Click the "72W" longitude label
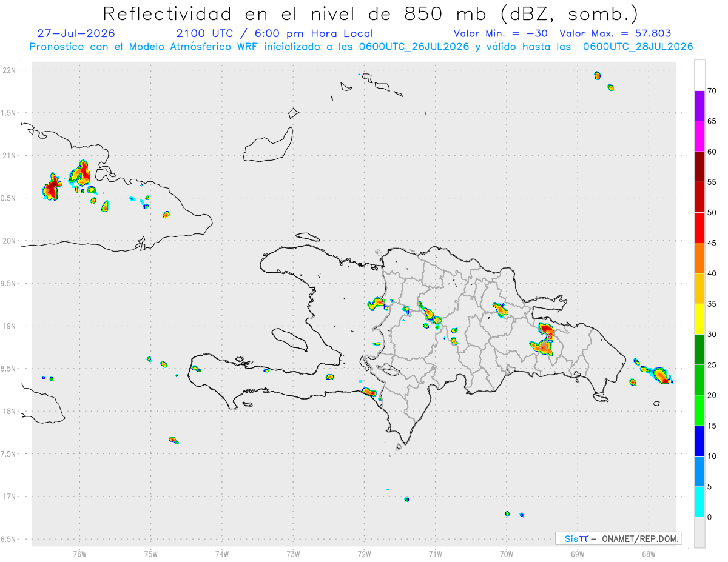Viewport: 728px width, 562px height. coord(364,554)
